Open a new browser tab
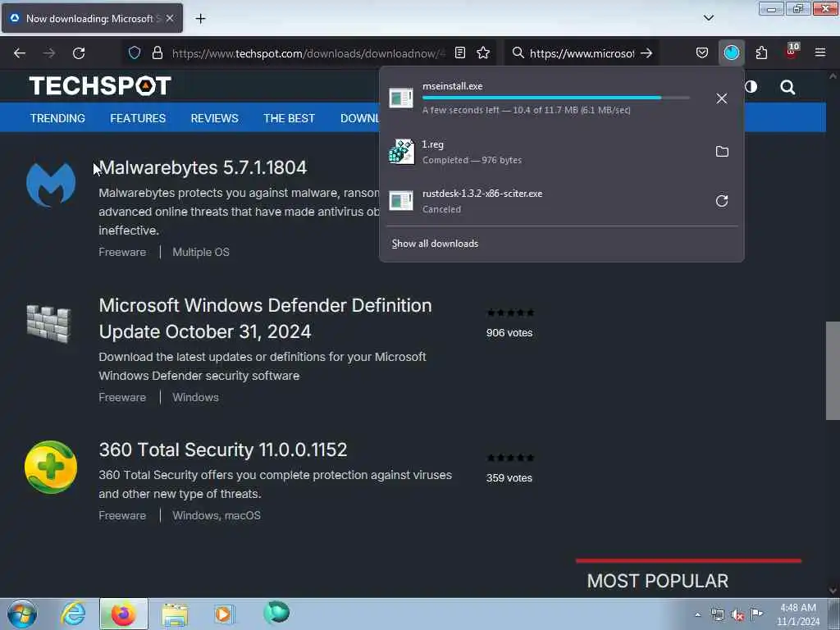 pos(200,19)
